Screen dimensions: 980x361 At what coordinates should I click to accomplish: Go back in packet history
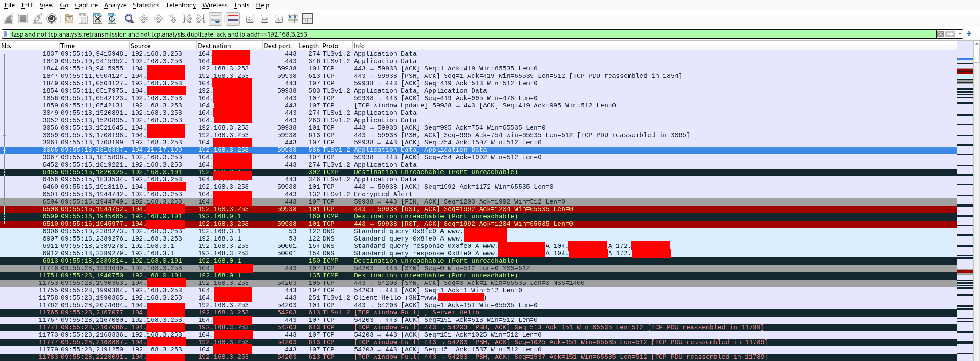(144, 19)
